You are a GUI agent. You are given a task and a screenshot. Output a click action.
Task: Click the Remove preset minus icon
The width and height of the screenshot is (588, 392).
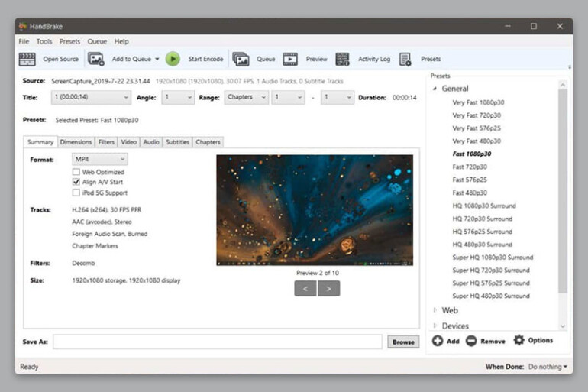point(471,341)
